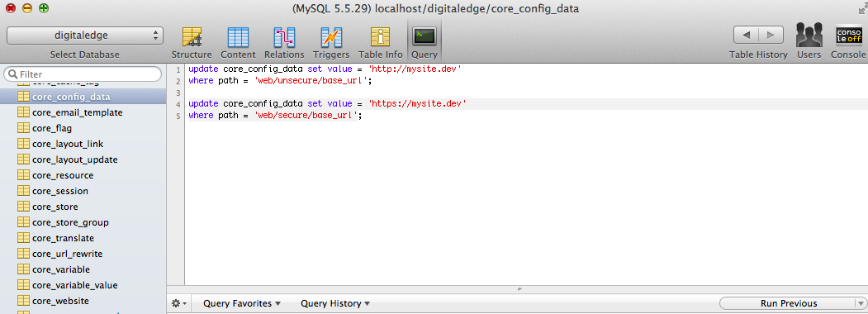Image resolution: width=868 pixels, height=314 pixels.
Task: Click the core_session table icon
Action: 23,191
